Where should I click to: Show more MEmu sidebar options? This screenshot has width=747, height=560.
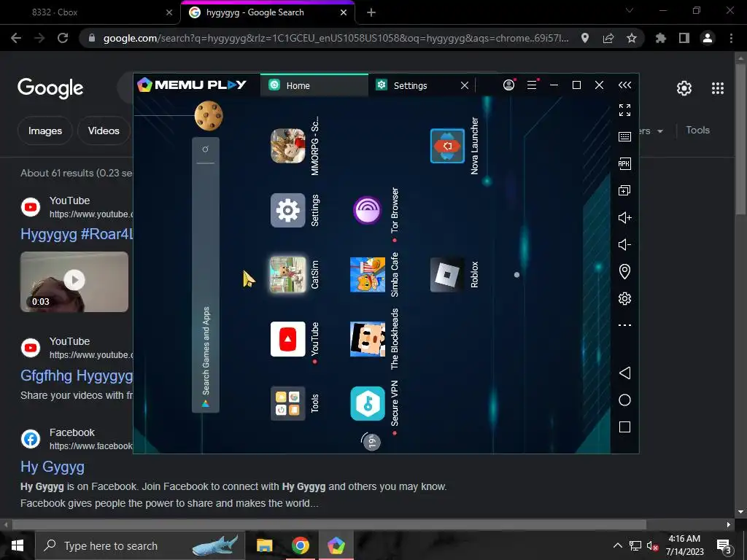624,325
